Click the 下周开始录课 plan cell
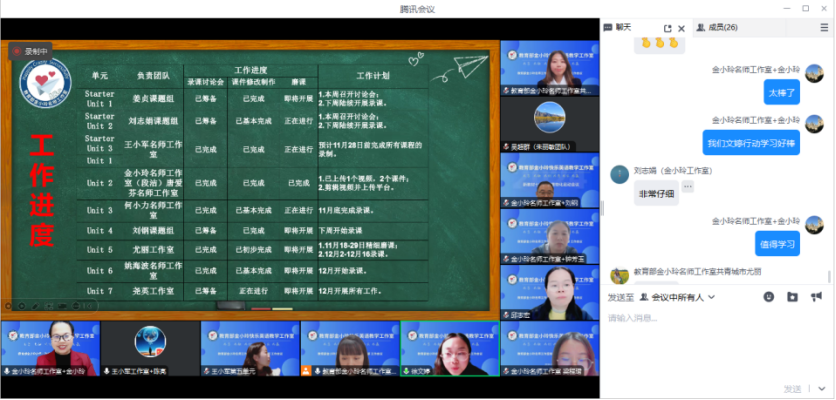The height and width of the screenshot is (400, 836). click(x=340, y=230)
